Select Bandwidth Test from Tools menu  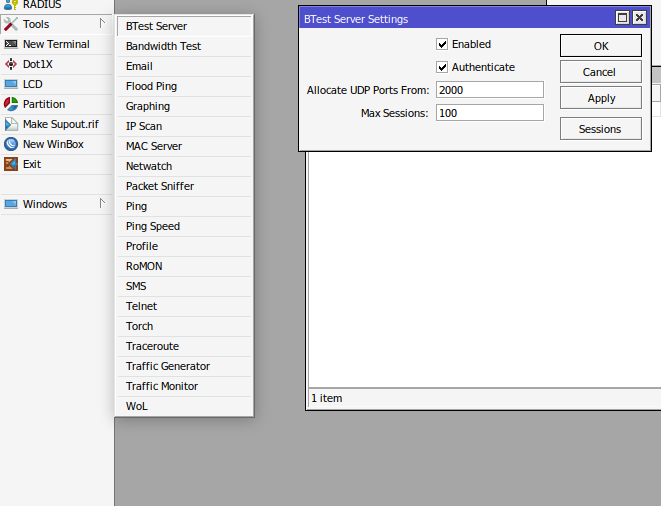(x=163, y=46)
